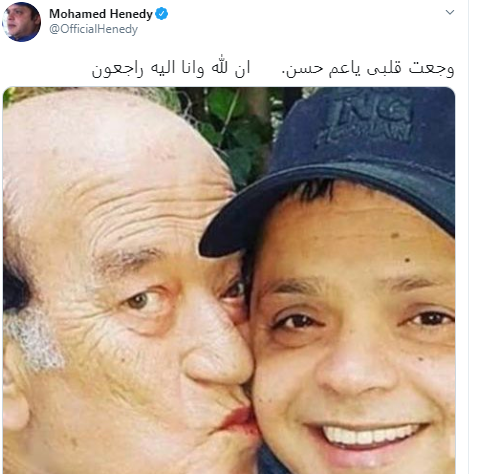Click the smiling man's nose in photo
477x474 pixels.
coord(357,367)
